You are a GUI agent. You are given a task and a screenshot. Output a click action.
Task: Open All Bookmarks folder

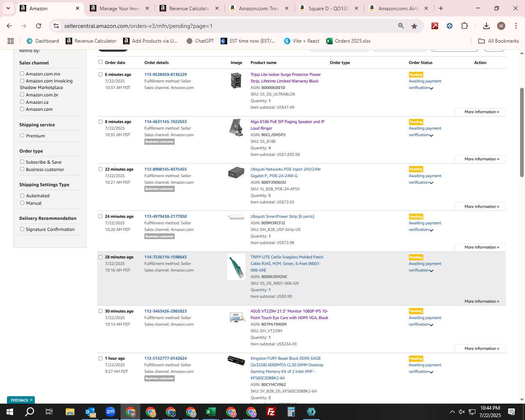pos(499,41)
